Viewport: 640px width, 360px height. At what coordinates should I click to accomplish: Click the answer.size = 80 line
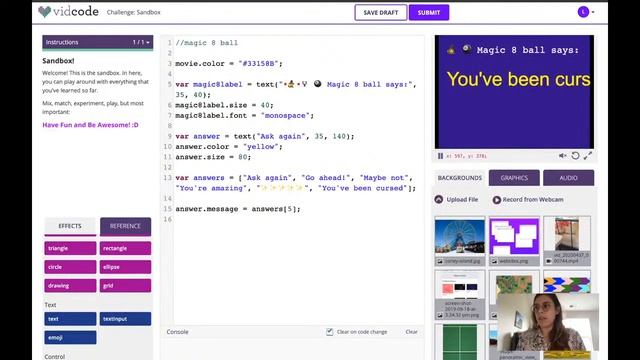pos(213,157)
